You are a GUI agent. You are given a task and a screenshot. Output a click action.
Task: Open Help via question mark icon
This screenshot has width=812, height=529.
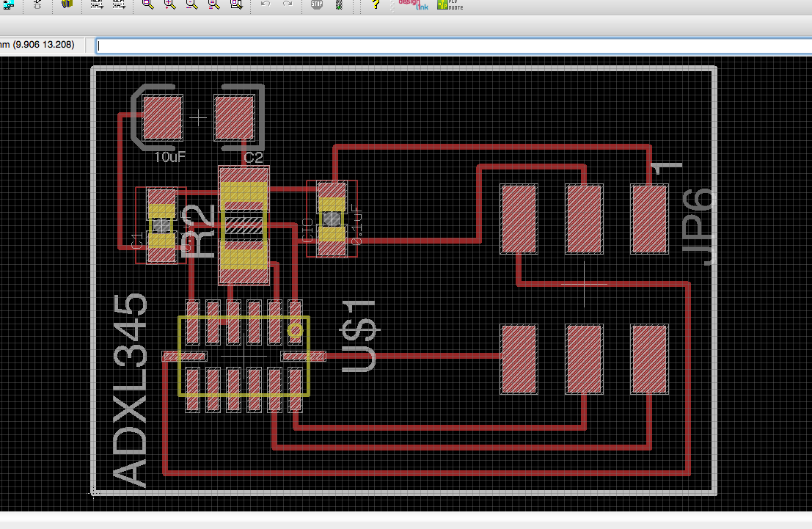pos(376,4)
